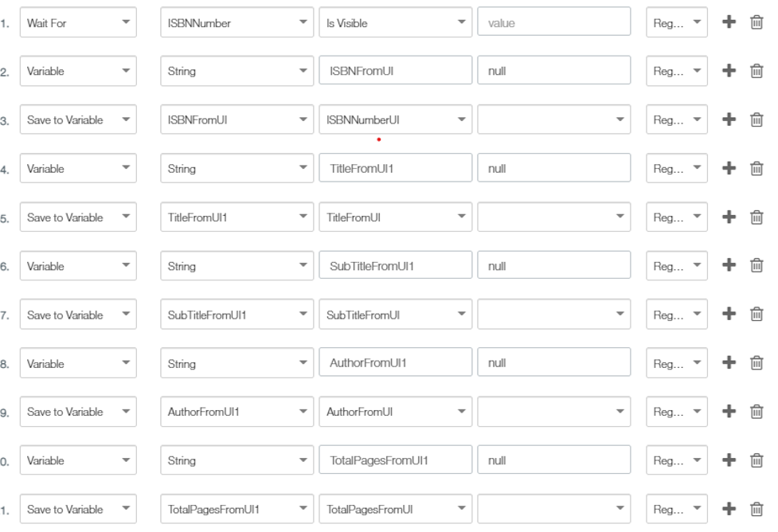This screenshot has width=778, height=532.
Task: Delete the Wait For ISBNNumber step
Action: click(756, 22)
